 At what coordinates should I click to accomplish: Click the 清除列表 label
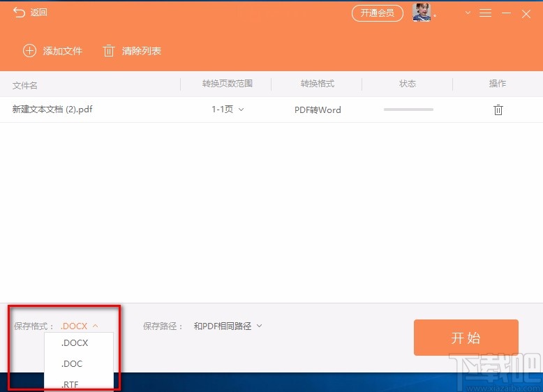click(141, 51)
